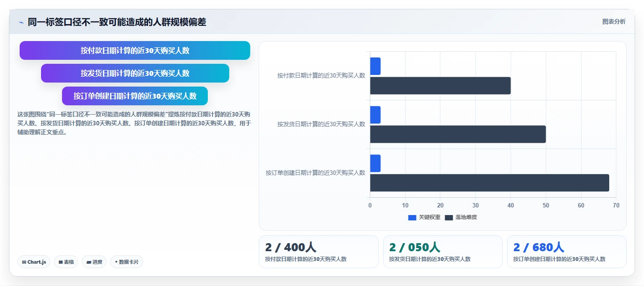
Task: Click the dark 落地难度 legend color box
Action: (449, 217)
